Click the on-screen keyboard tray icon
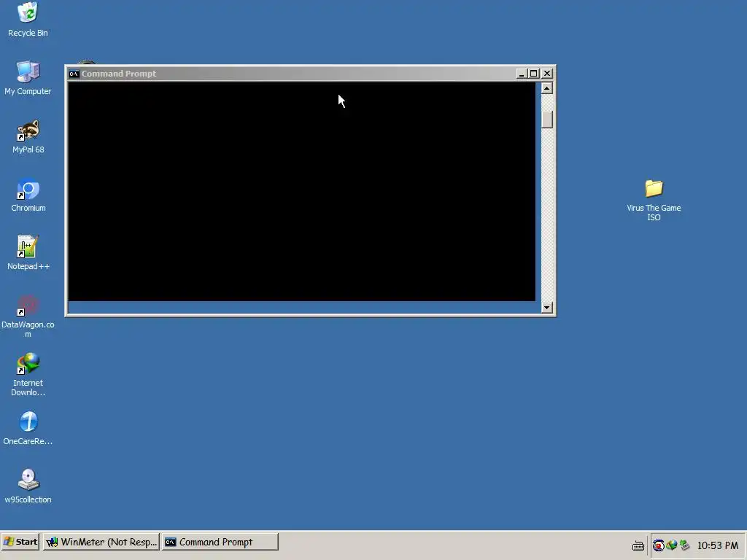The width and height of the screenshot is (747, 560). 638,545
